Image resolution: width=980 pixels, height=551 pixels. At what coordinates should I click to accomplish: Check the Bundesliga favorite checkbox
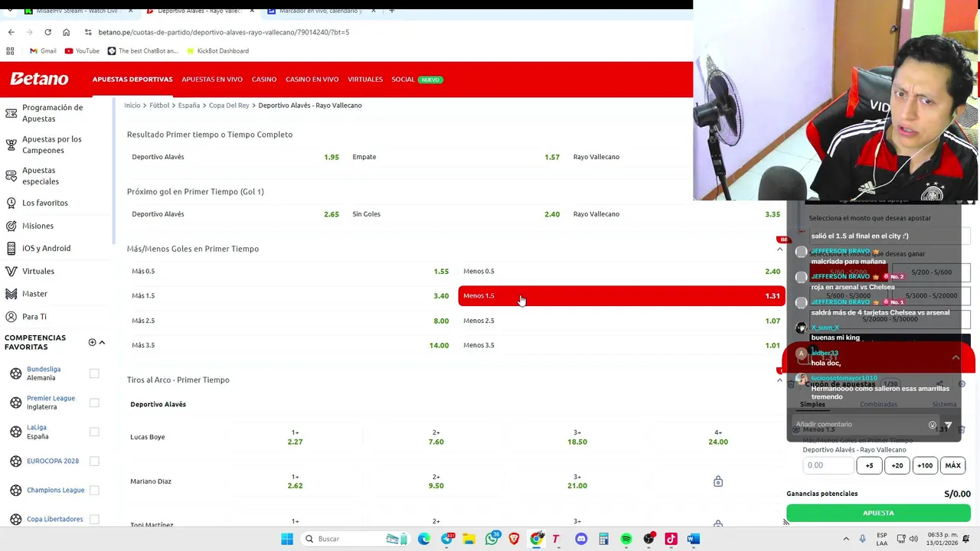pos(94,373)
